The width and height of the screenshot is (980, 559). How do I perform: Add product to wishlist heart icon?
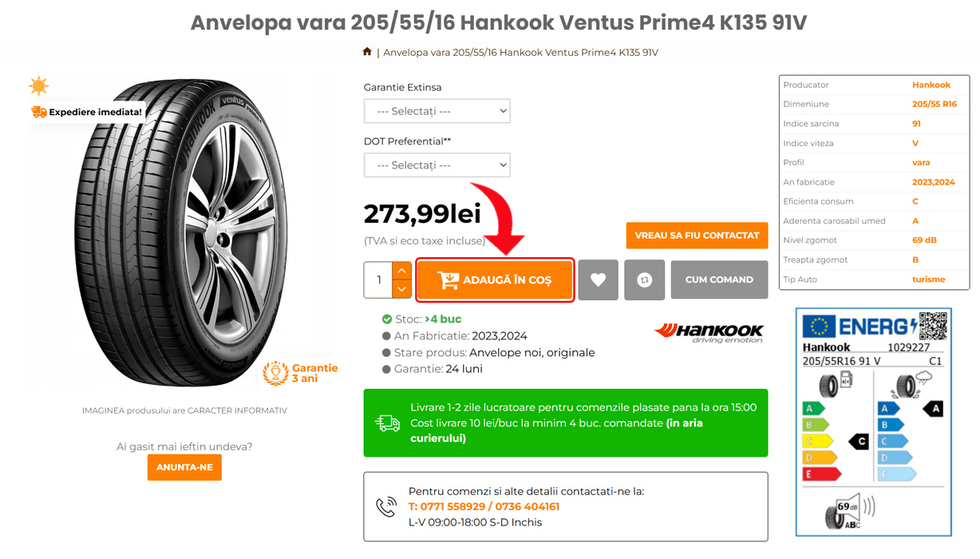pos(598,280)
